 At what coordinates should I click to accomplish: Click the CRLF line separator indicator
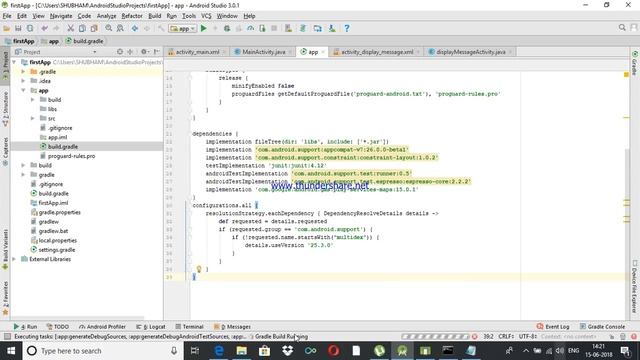(506, 337)
